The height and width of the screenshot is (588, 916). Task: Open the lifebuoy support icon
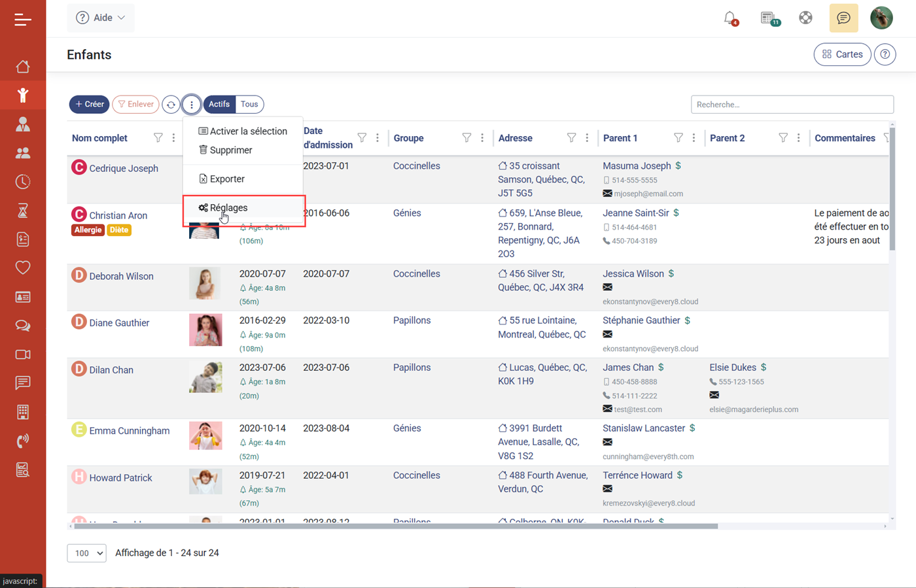[805, 18]
